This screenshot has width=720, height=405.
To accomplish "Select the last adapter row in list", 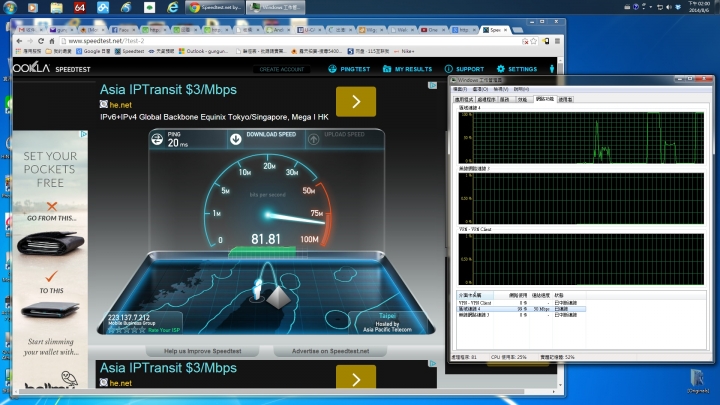I will 521,315.
